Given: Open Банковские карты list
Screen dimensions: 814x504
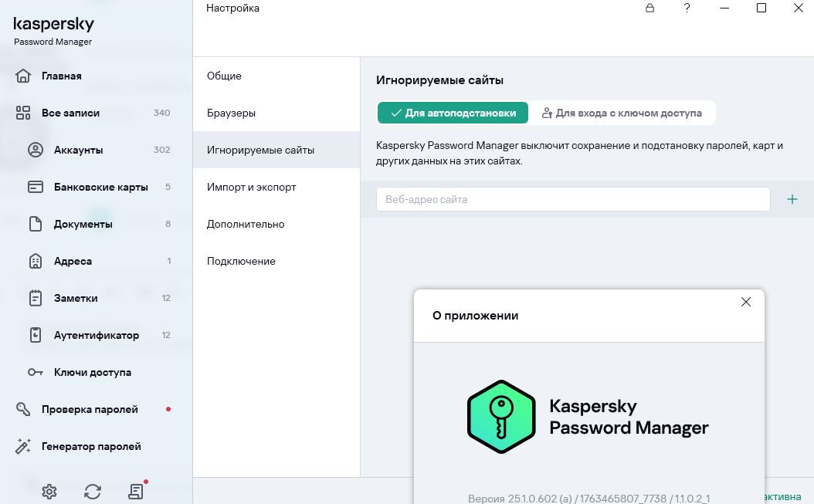Looking at the screenshot, I should click(x=100, y=187).
